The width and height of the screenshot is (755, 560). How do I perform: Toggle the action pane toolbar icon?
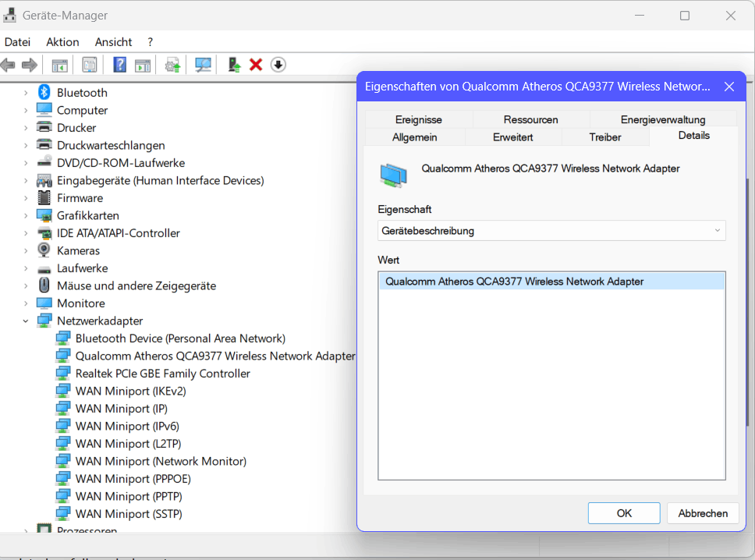143,65
